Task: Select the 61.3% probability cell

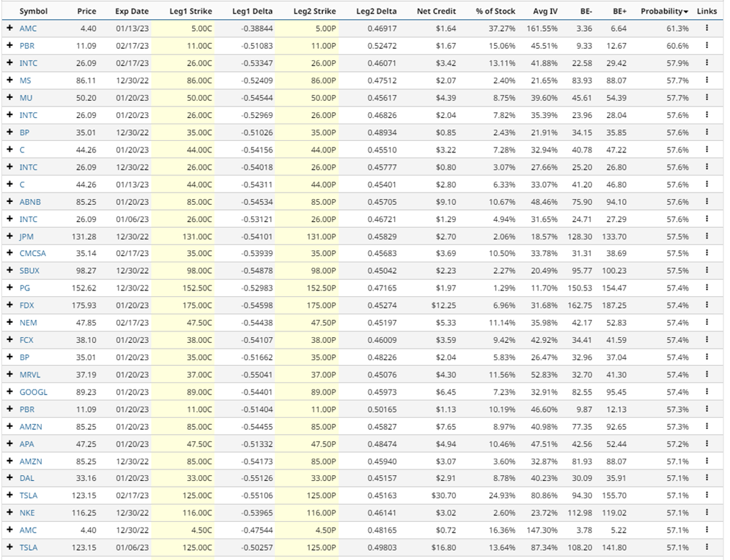Action: coord(677,29)
